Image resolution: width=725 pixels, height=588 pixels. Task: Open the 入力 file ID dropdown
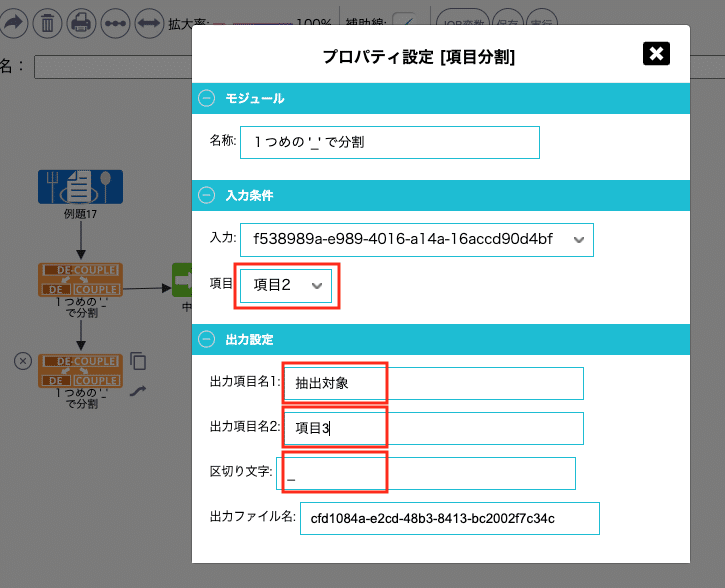[417, 240]
